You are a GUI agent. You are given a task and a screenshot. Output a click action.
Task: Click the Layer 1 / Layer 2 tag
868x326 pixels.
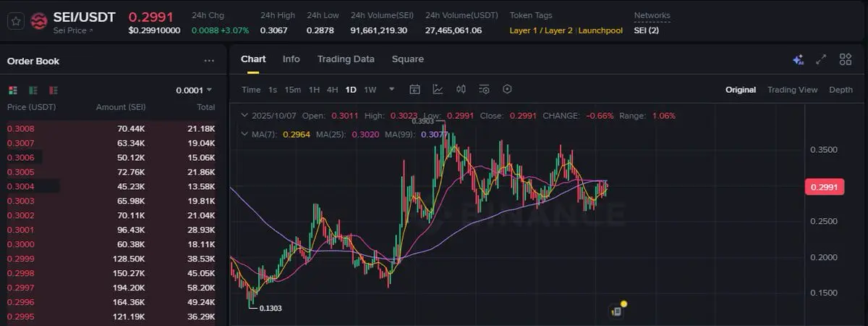click(x=541, y=30)
